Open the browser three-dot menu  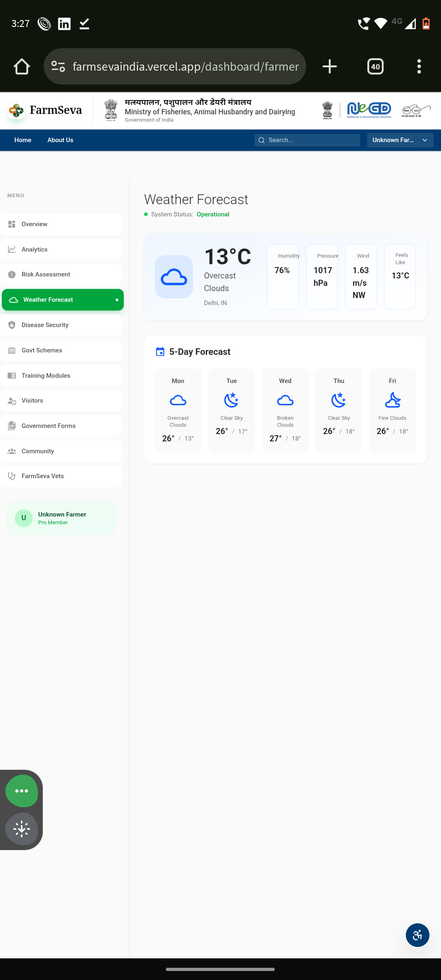coord(419,67)
